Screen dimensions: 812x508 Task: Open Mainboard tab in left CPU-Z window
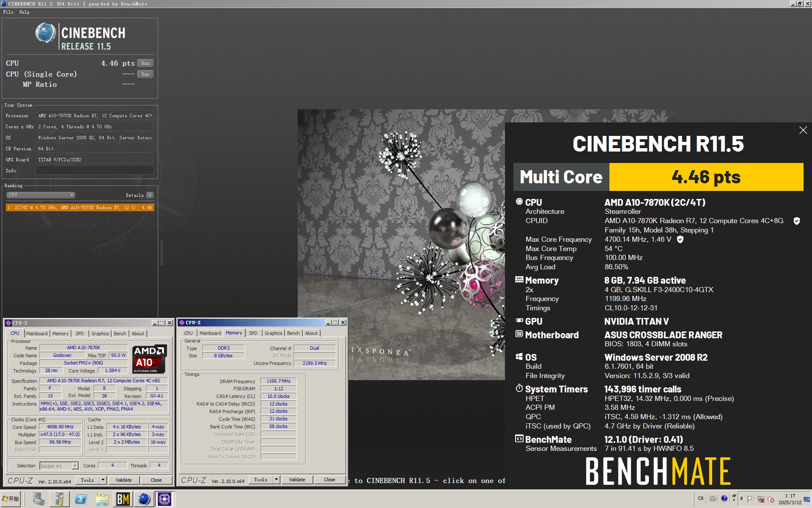coord(37,334)
